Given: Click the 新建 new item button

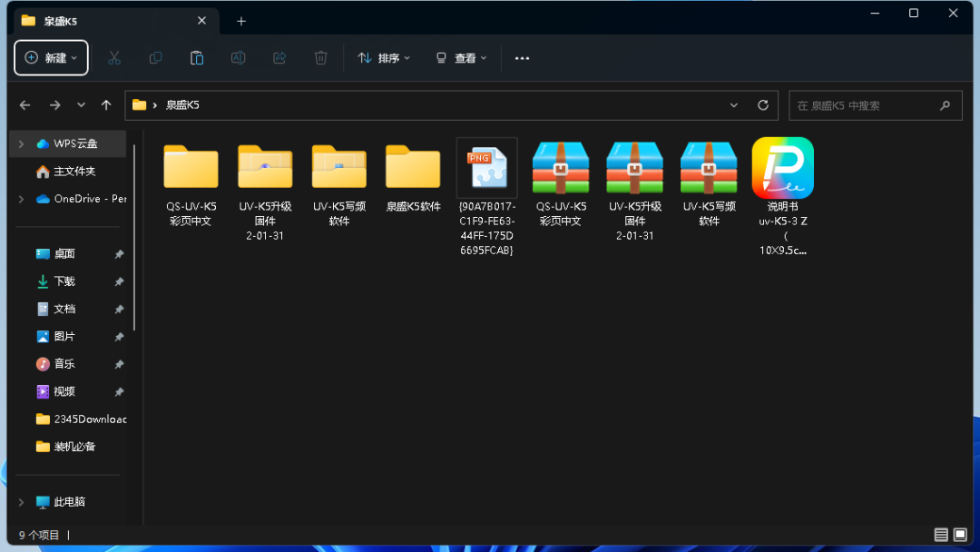Looking at the screenshot, I should click(51, 58).
